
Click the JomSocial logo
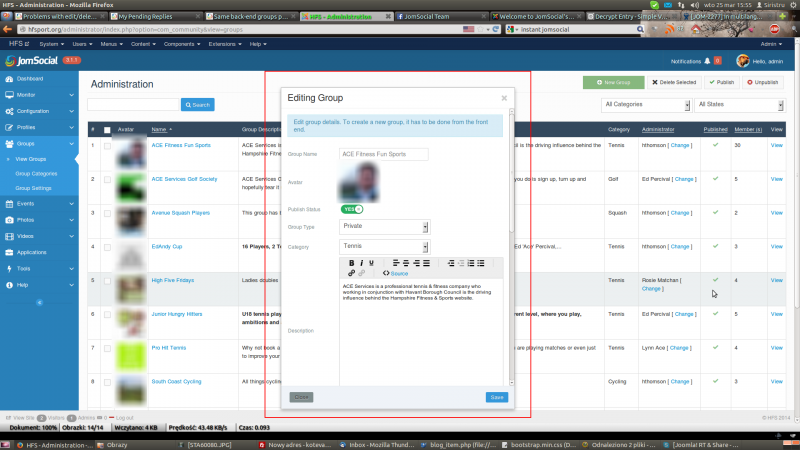32,61
